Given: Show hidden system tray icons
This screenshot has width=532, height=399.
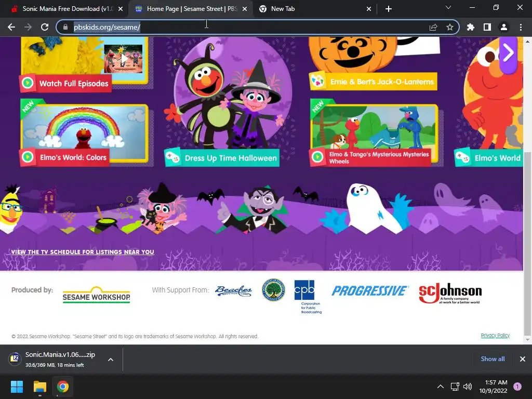Looking at the screenshot, I should (441, 387).
